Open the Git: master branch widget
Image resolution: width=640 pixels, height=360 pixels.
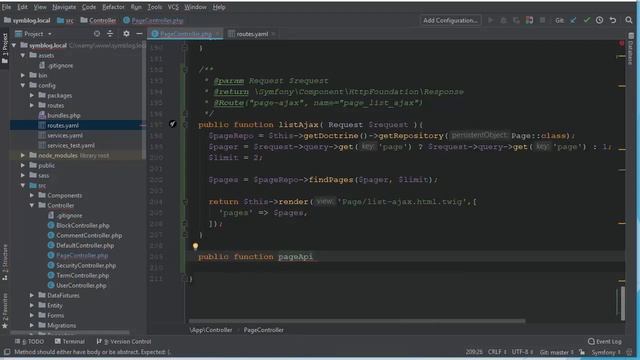tap(556, 352)
